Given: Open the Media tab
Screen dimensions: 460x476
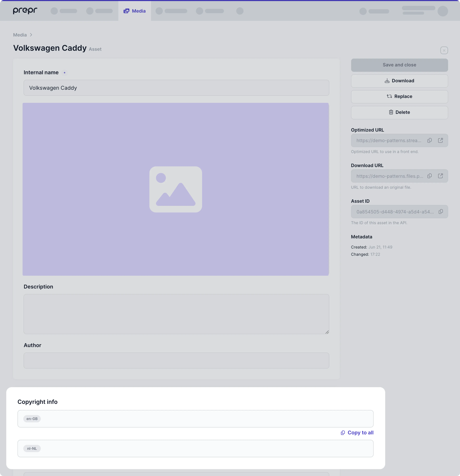Looking at the screenshot, I should (134, 11).
